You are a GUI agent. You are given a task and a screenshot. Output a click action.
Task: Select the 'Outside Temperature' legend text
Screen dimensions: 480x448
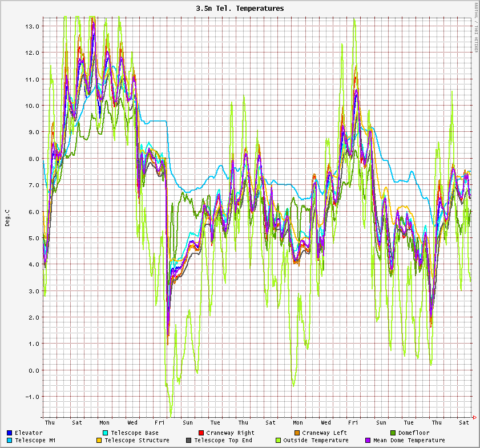tap(316, 441)
